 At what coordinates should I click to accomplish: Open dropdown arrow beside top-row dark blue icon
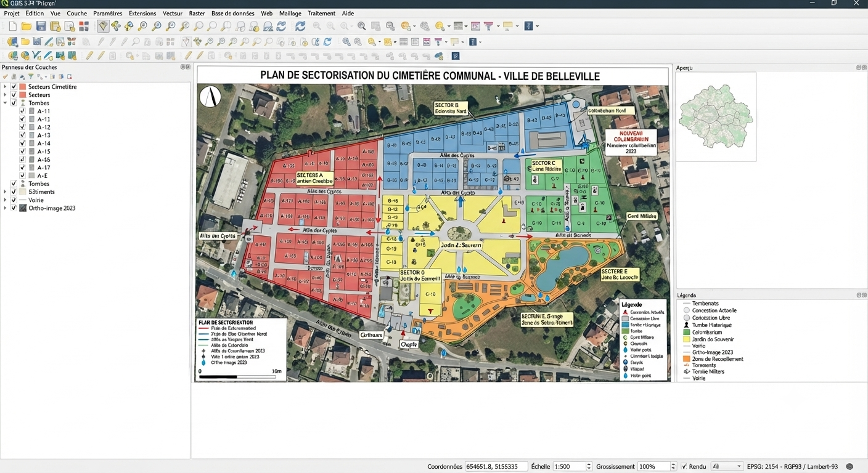(537, 26)
